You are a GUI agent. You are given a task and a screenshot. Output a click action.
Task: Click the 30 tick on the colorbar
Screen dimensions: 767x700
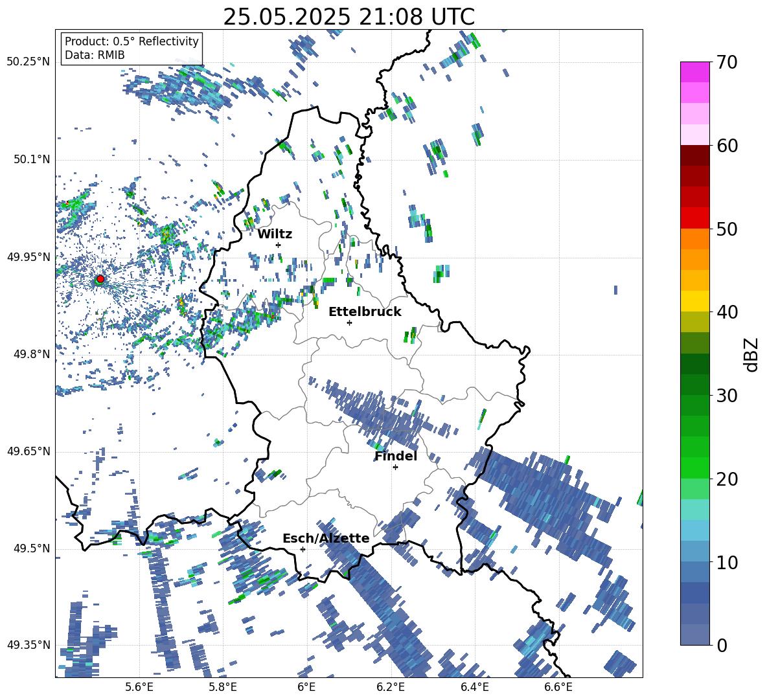727,396
